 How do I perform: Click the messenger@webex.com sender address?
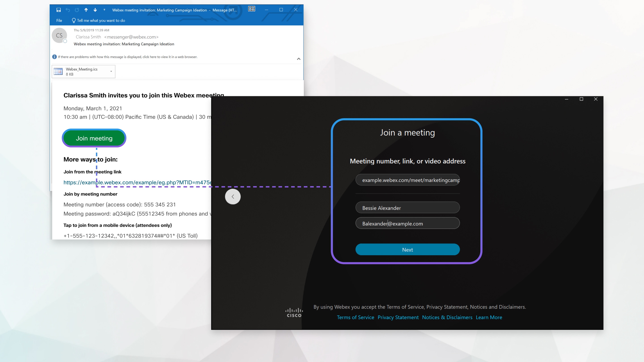[131, 37]
